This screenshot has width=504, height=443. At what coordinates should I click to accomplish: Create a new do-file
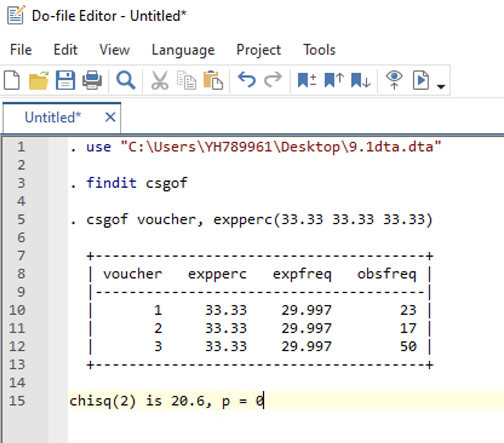click(11, 79)
